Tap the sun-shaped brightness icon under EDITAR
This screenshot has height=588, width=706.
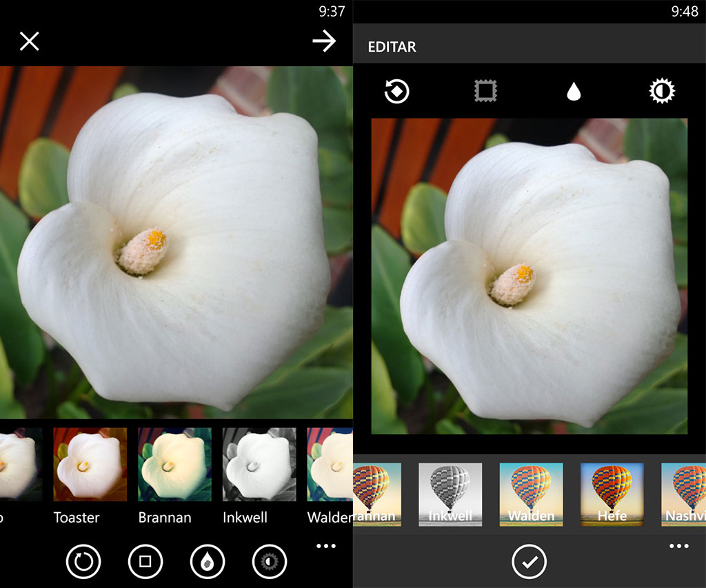pyautogui.click(x=662, y=91)
